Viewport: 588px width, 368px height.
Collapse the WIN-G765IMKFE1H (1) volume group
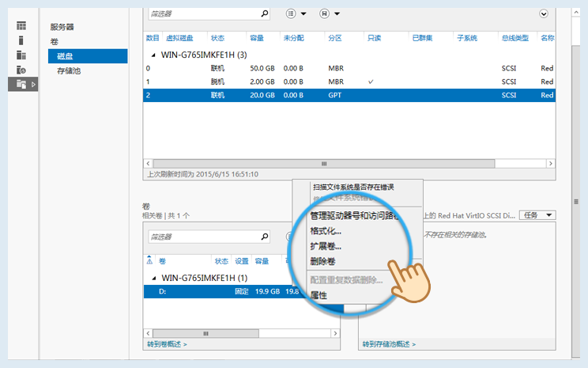pos(154,279)
